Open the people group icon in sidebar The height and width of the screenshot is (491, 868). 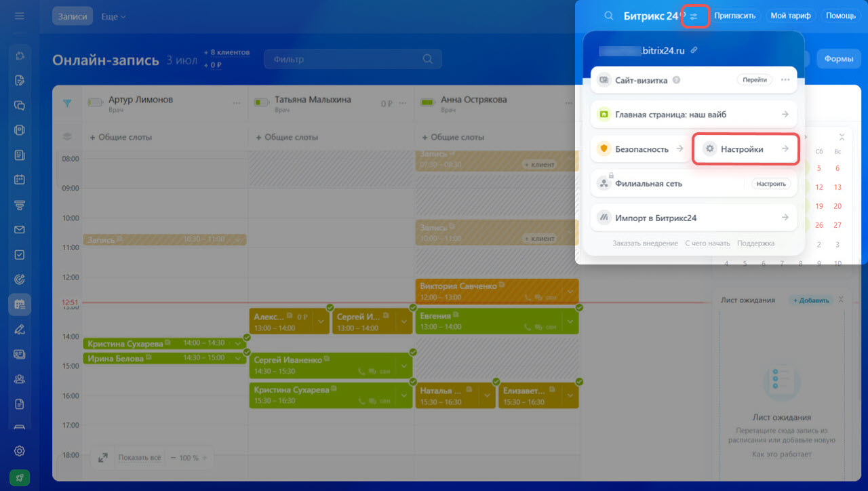(x=20, y=379)
